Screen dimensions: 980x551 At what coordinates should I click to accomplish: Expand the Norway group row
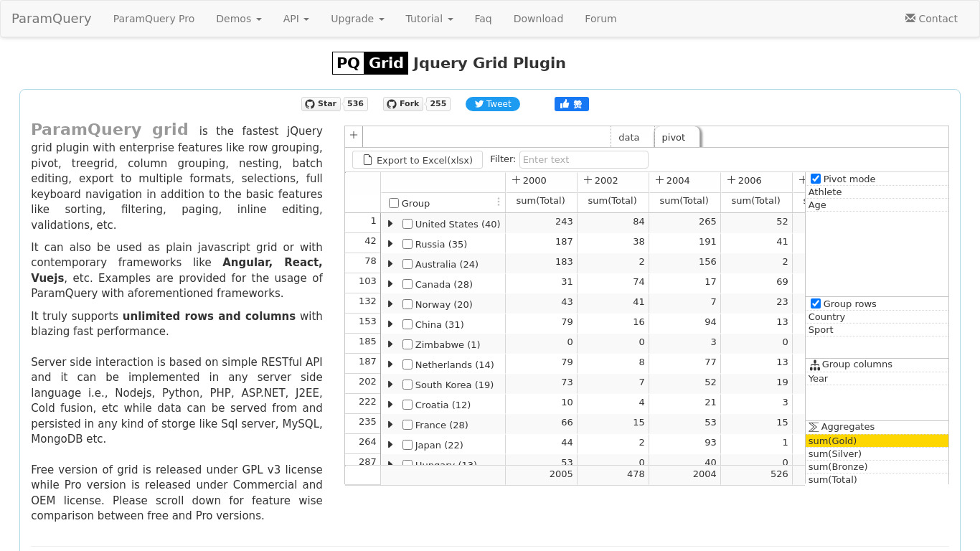click(x=390, y=304)
